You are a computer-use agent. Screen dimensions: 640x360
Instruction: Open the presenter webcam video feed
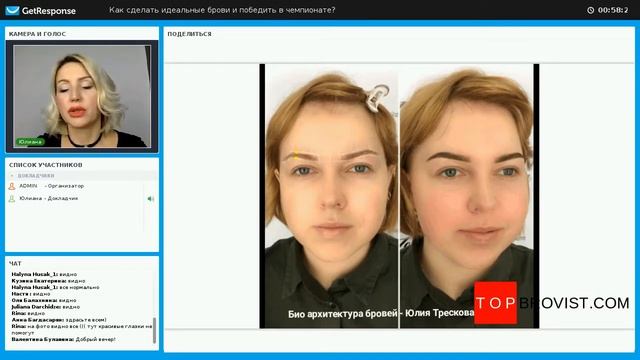pyautogui.click(x=82, y=96)
